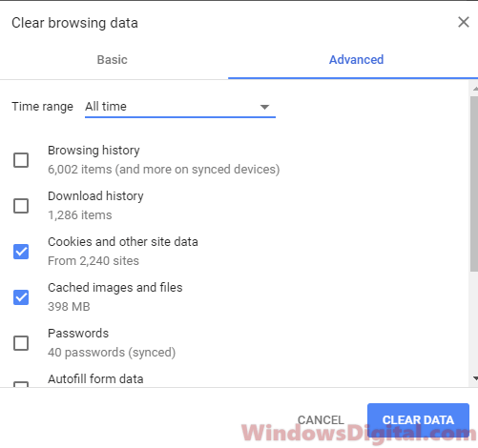Viewport: 478px width, 448px height.
Task: Click the scrollbar down arrow
Action: (475, 378)
